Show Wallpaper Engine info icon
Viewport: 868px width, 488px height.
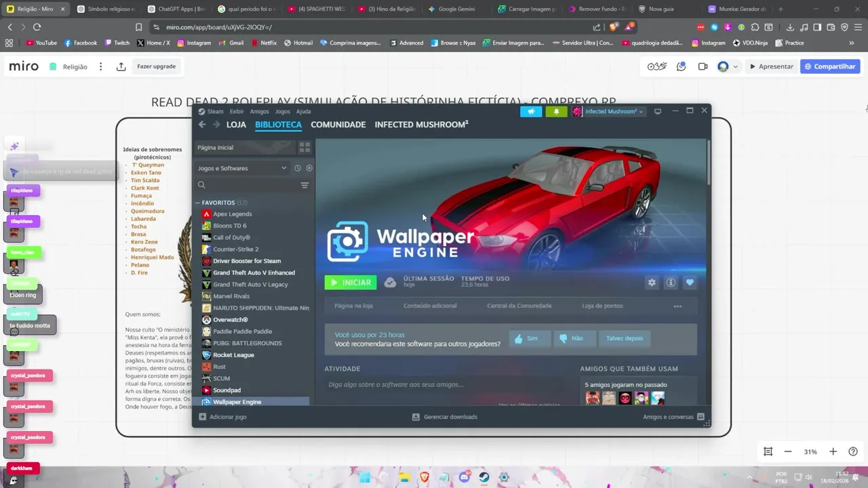[x=671, y=283]
